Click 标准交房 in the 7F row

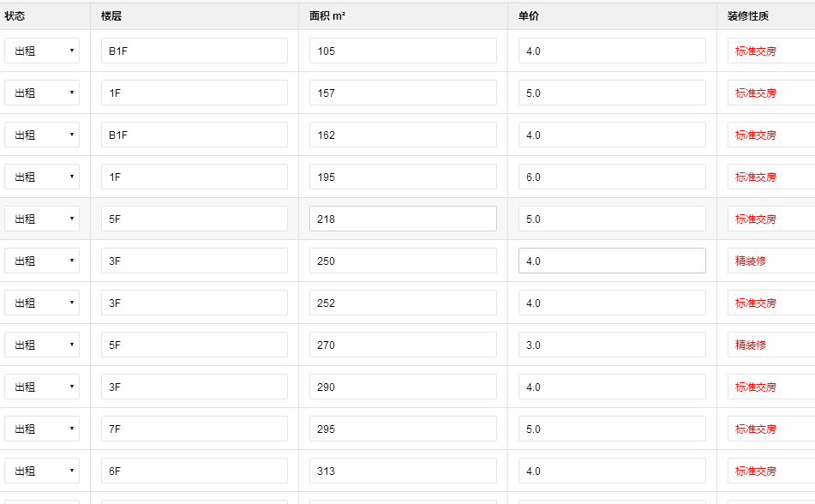[756, 429]
